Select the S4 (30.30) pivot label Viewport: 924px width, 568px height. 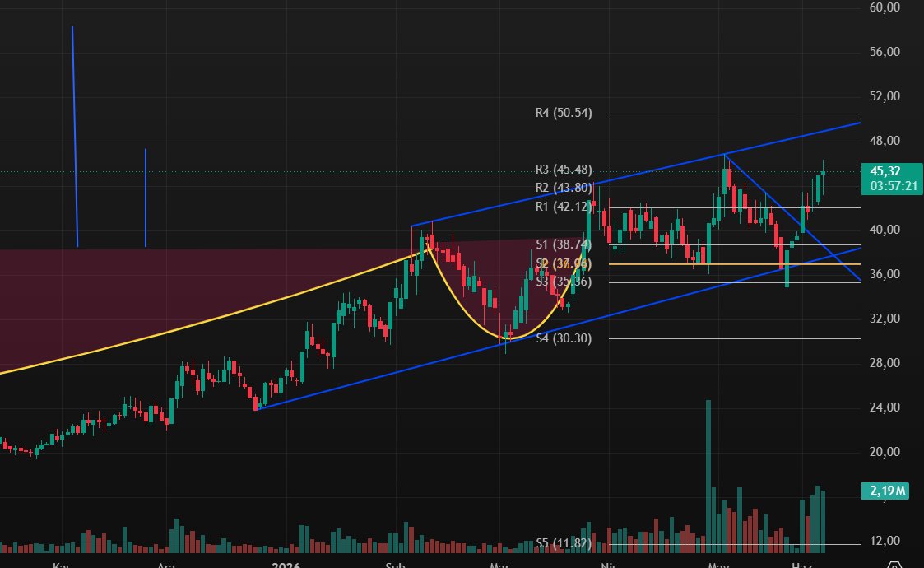[x=564, y=338]
